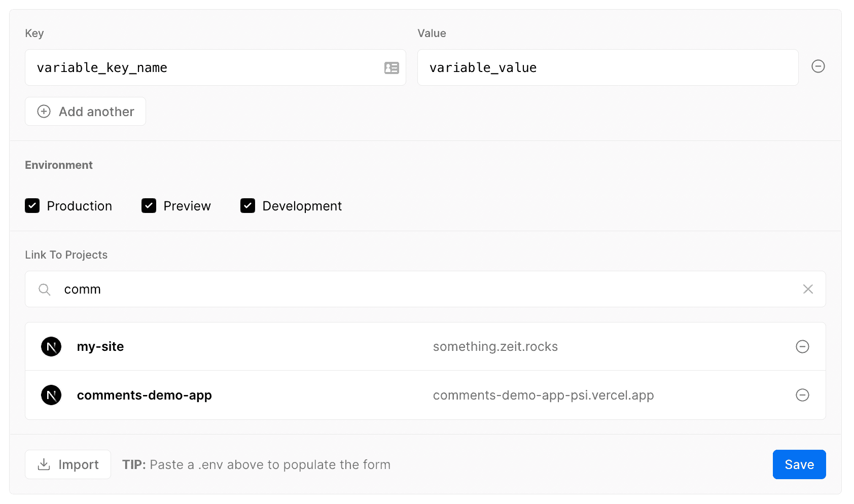Click the plus icon in Add another
The height and width of the screenshot is (504, 854).
point(44,112)
